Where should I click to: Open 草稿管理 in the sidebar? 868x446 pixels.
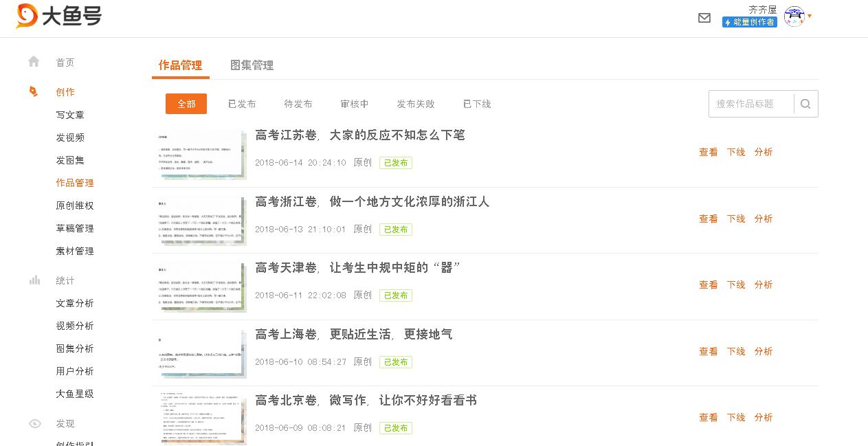(x=74, y=227)
